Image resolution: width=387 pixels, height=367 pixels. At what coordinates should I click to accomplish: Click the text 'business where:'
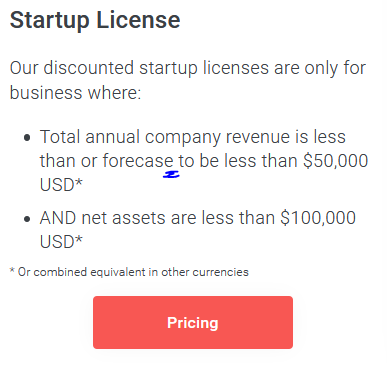[75, 92]
